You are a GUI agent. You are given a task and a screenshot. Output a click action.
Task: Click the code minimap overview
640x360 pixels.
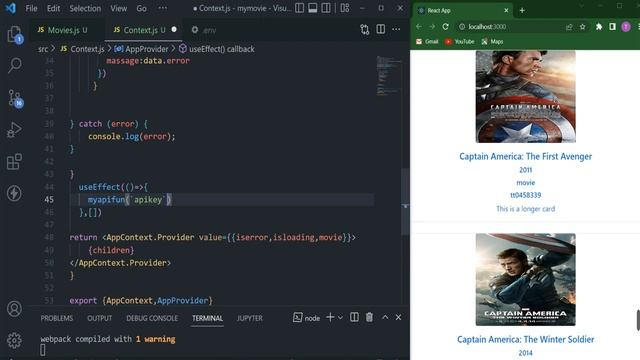click(x=388, y=77)
